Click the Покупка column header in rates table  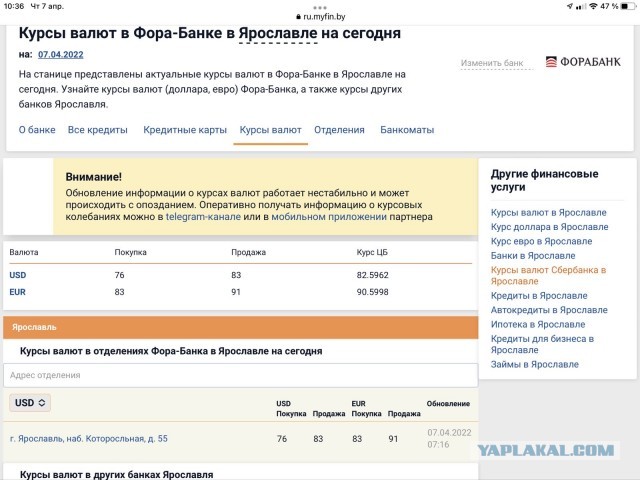pos(130,252)
